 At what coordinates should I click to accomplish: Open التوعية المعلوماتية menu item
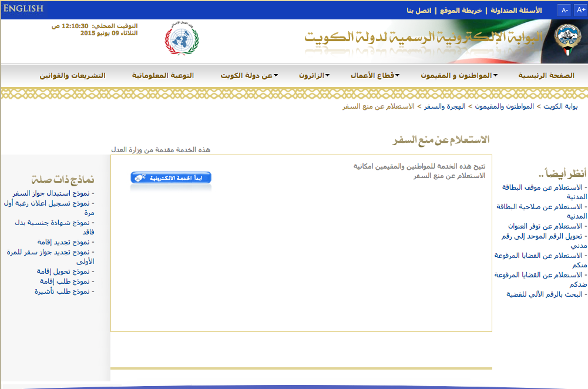[x=163, y=75]
